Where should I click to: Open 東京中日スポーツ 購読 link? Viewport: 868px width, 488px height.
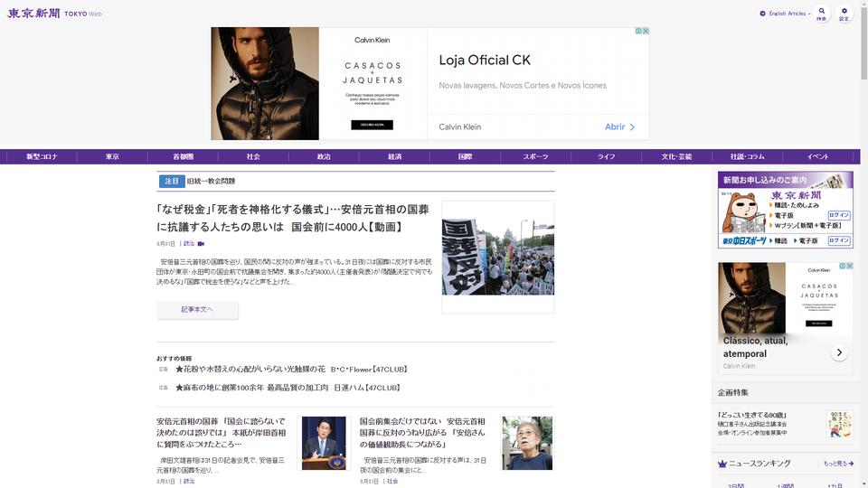point(778,240)
